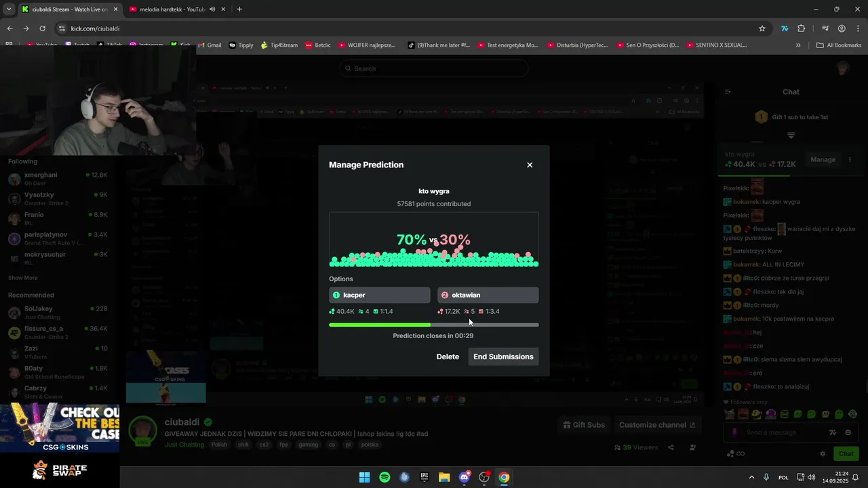
Task: Click the volume icon in system tray
Action: pos(812,477)
